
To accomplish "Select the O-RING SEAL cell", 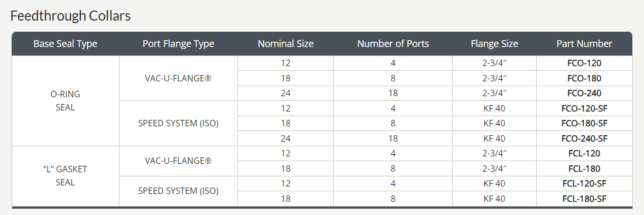I will (66, 101).
